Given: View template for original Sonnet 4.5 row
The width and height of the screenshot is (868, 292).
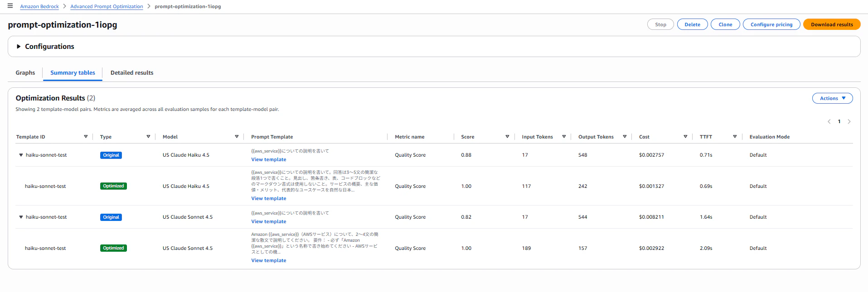Looking at the screenshot, I should (269, 222).
